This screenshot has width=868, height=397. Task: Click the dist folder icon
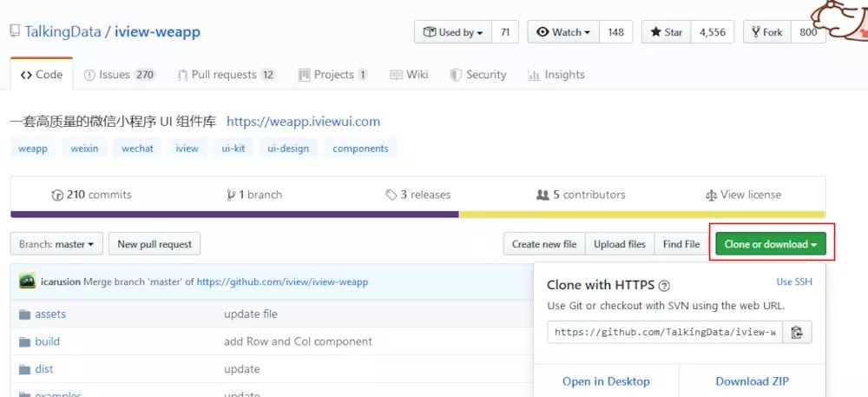[x=24, y=370]
